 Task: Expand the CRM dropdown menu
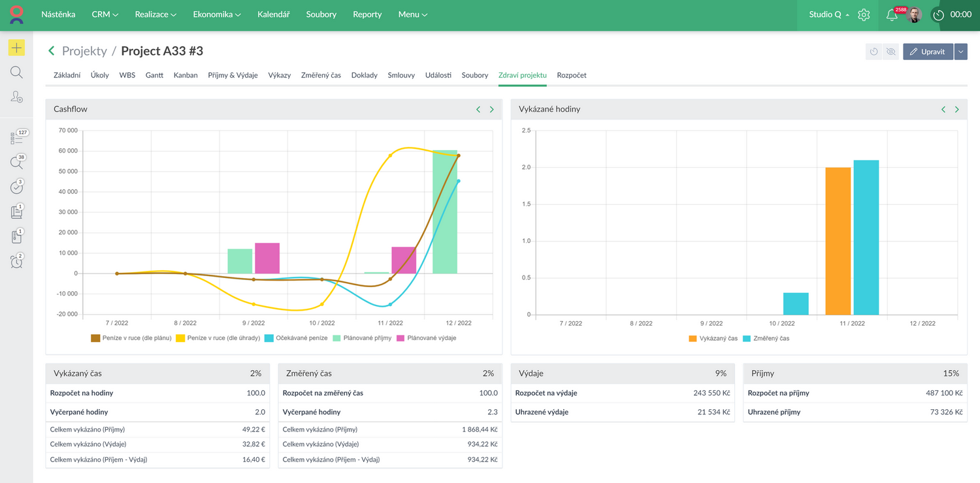[105, 14]
